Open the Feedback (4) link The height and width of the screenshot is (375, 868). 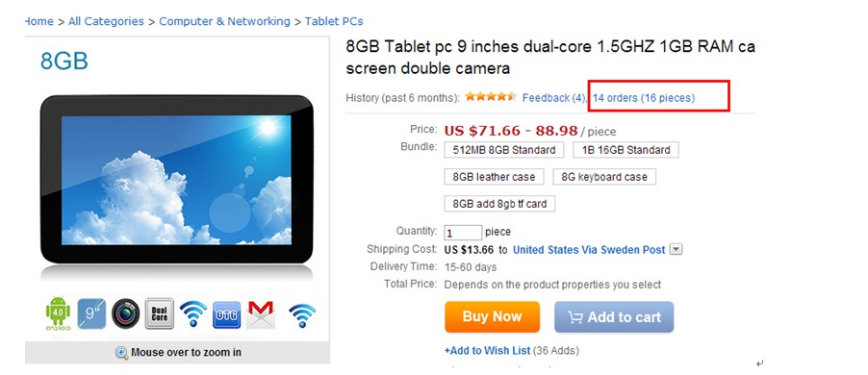click(553, 98)
